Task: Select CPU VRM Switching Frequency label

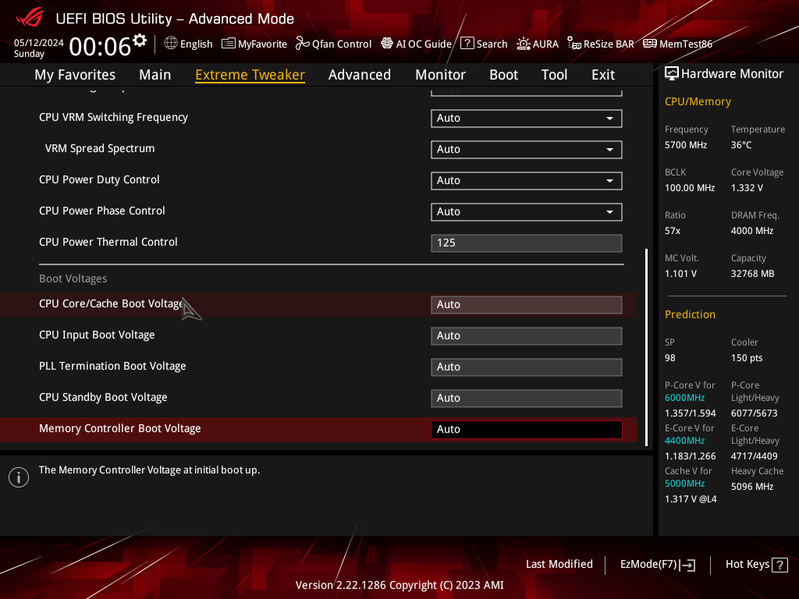Action: [x=114, y=117]
